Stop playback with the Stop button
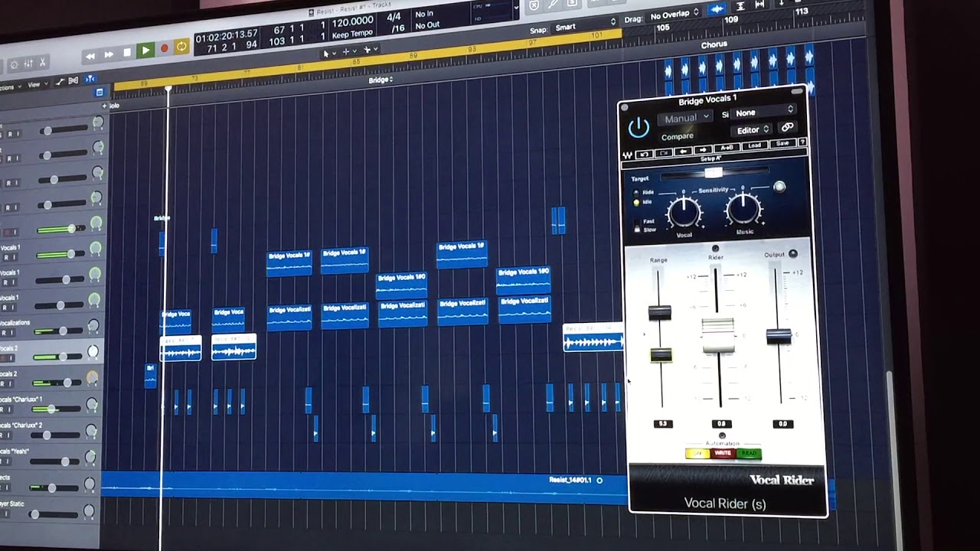Viewport: 980px width, 551px height. click(x=127, y=53)
